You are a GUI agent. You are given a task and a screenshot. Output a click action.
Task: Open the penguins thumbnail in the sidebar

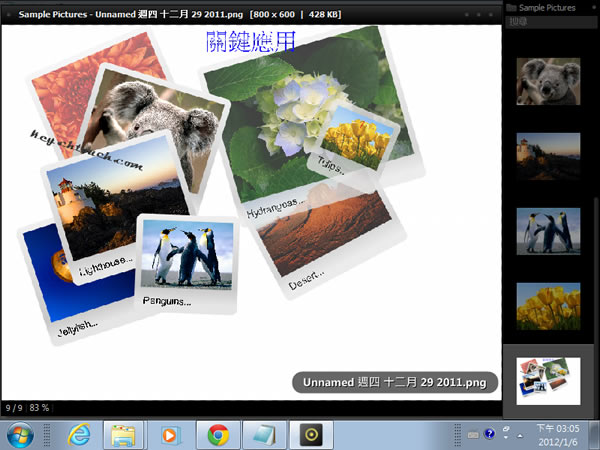[x=547, y=230]
